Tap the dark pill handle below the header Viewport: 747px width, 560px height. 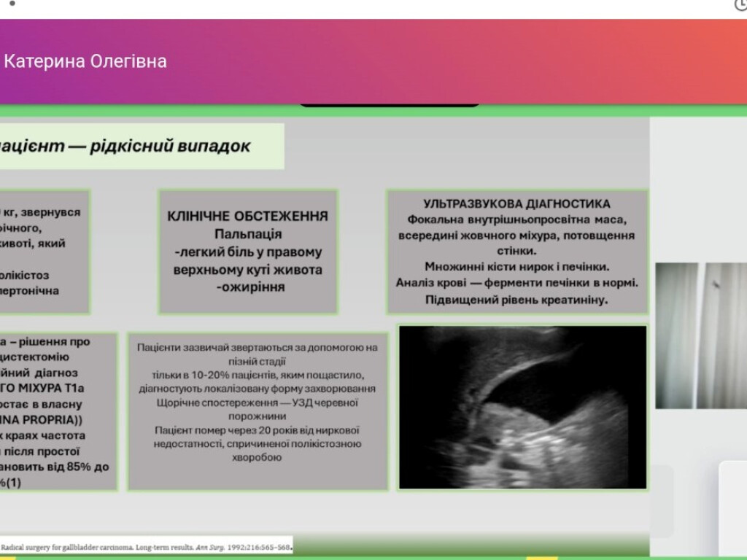pyautogui.click(x=390, y=104)
